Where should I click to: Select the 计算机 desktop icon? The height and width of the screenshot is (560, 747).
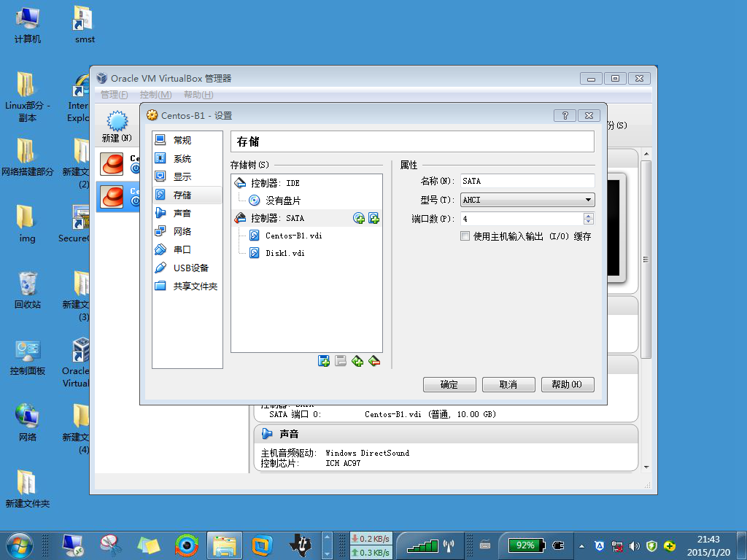point(27,26)
